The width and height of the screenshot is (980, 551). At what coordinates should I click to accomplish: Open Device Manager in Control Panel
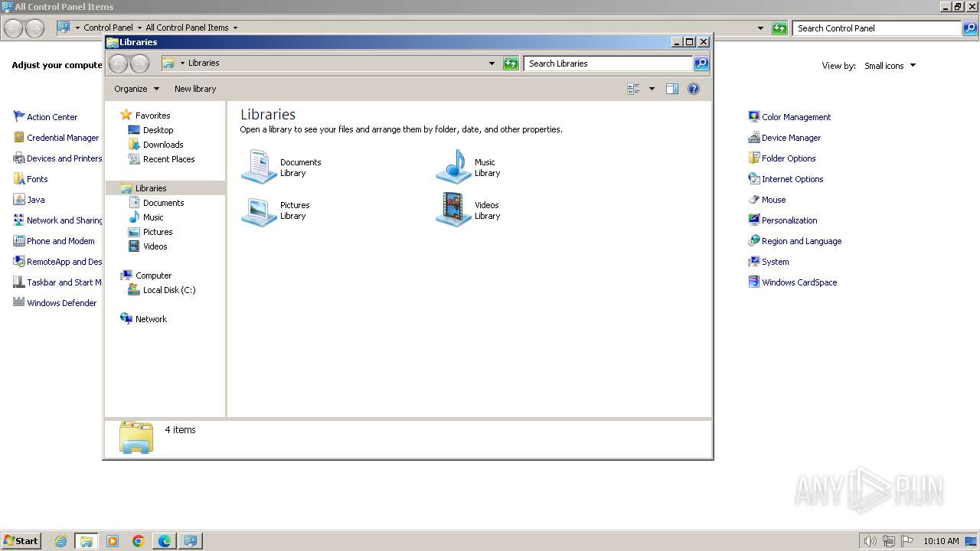point(791,138)
